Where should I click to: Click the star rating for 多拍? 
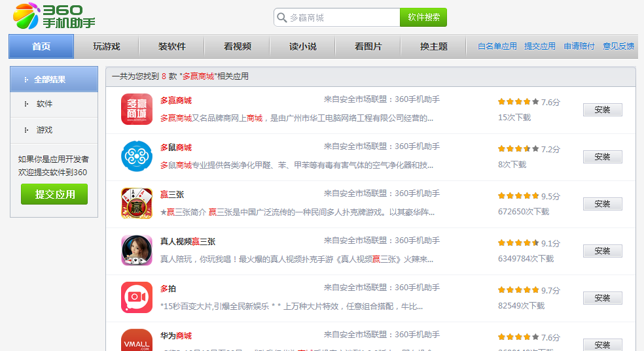pyautogui.click(x=518, y=290)
